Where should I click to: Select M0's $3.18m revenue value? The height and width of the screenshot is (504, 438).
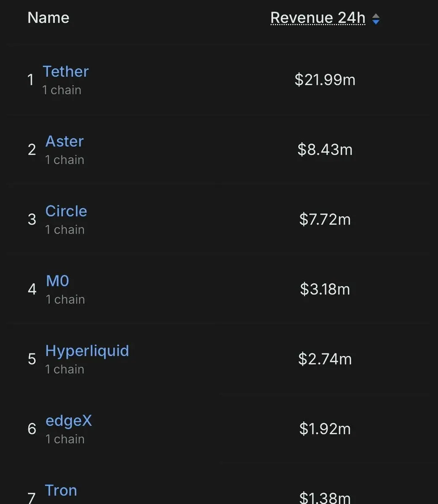point(325,289)
